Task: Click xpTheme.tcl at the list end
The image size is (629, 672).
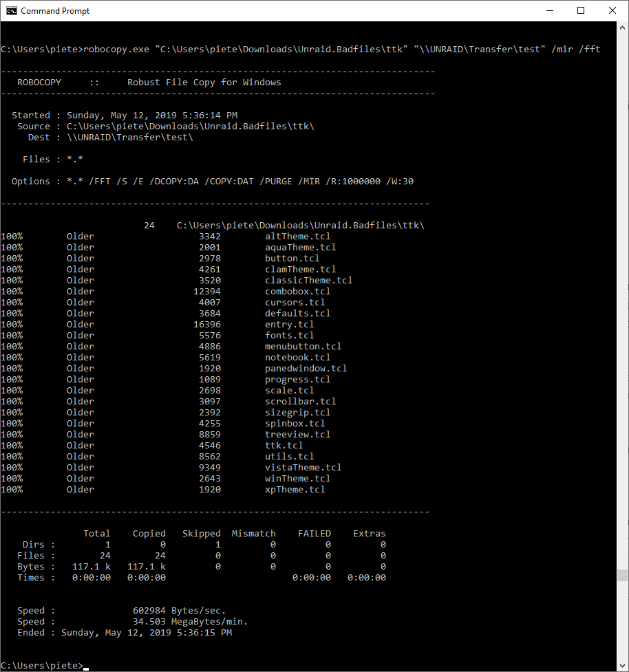Action: tap(295, 490)
